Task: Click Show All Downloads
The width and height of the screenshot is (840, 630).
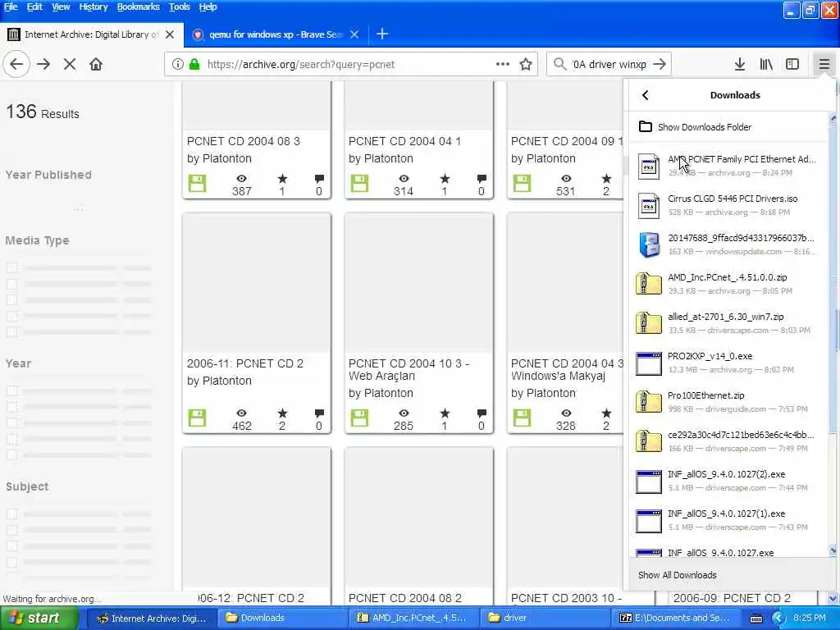Action: (x=677, y=575)
